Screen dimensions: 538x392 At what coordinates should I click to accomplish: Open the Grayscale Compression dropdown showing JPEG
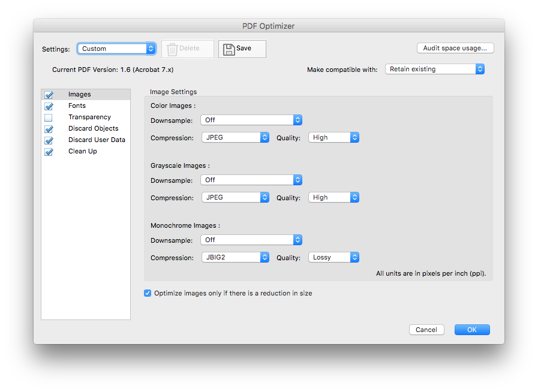[x=235, y=197]
